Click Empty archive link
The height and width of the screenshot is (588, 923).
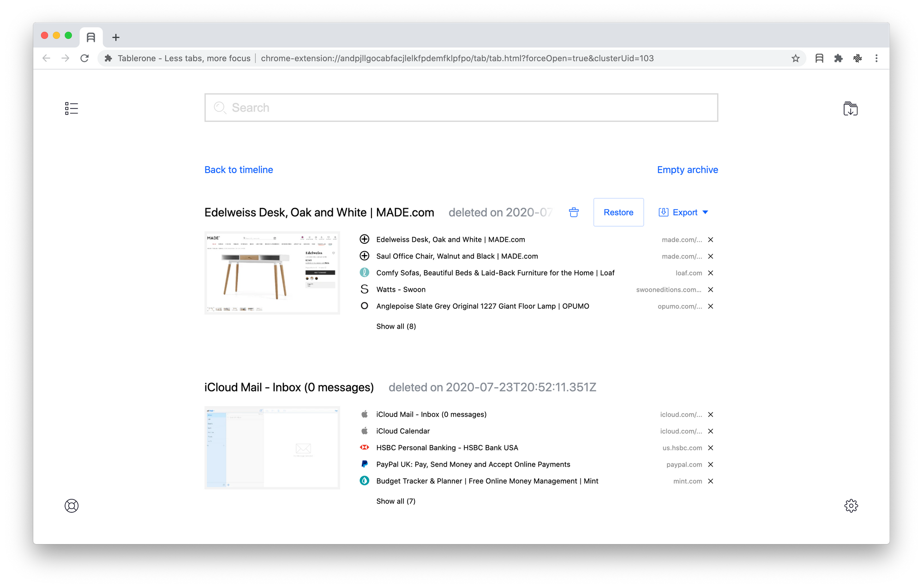[x=688, y=170]
